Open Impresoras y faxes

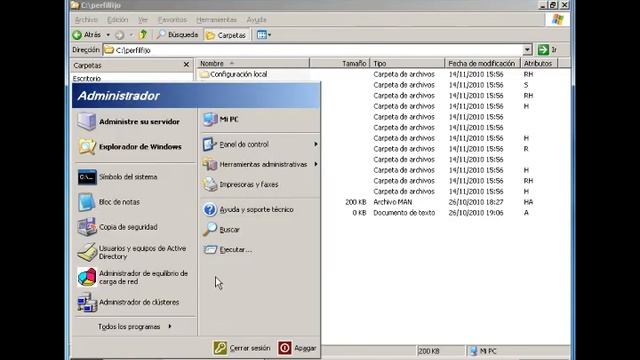point(241,184)
